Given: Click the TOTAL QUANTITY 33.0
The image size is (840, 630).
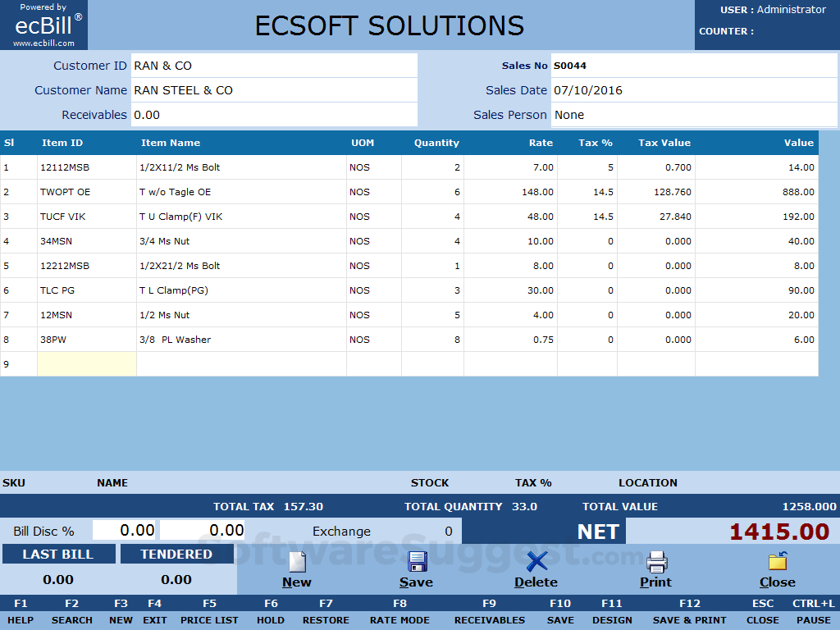Looking at the screenshot, I should [x=524, y=506].
